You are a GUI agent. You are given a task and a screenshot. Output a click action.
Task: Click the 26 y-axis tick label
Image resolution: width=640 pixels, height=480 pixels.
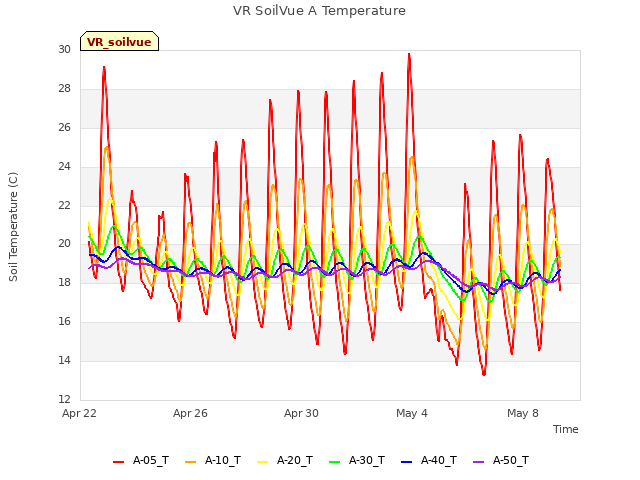pos(64,127)
